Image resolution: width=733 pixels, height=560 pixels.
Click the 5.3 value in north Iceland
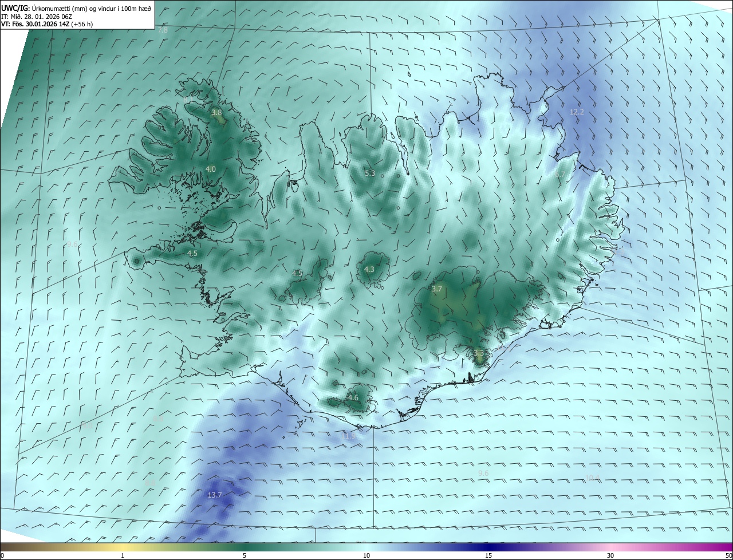tap(370, 173)
